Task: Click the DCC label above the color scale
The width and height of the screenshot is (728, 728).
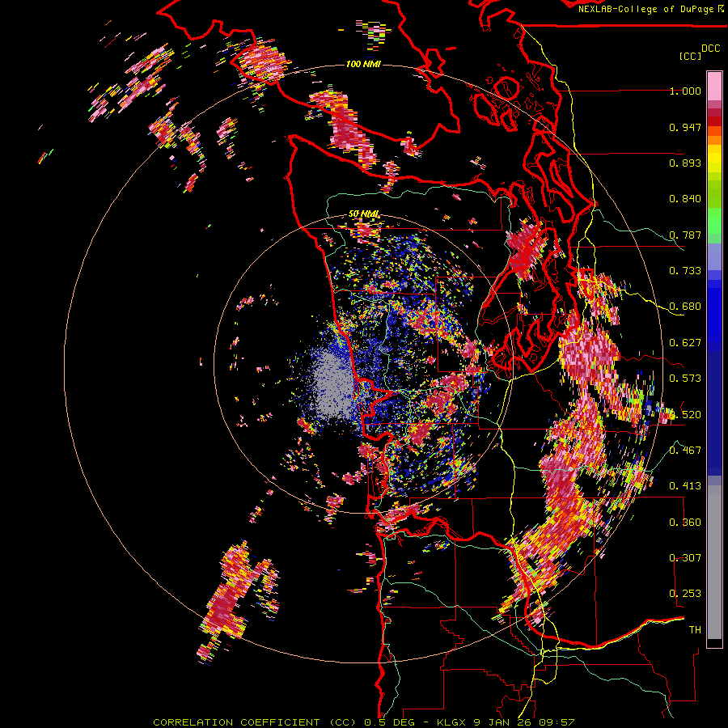Action: click(x=710, y=49)
